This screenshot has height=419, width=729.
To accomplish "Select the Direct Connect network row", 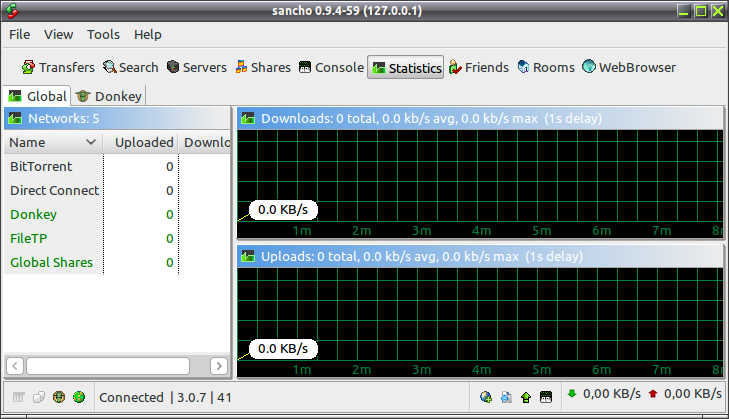I will [x=117, y=191].
